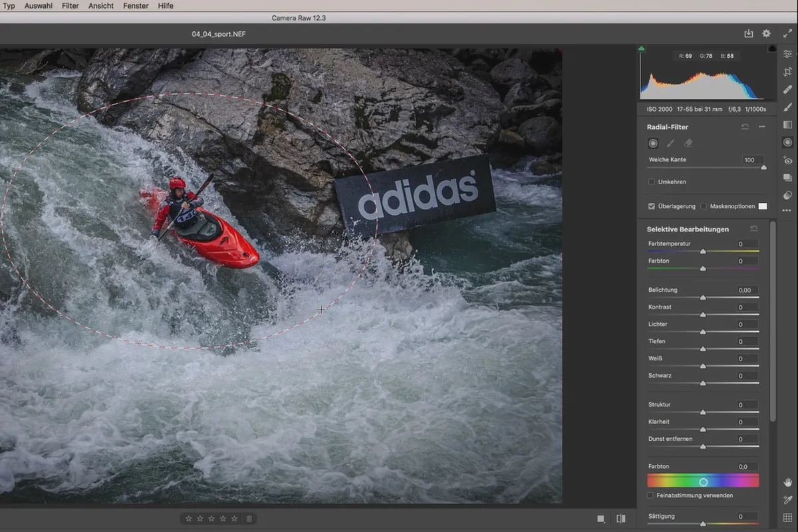Click the Farbton hue spectrum bar

(x=703, y=481)
